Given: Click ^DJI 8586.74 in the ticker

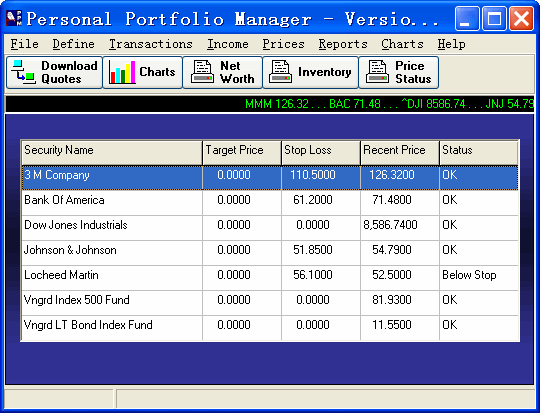Looking at the screenshot, I should coord(433,104).
